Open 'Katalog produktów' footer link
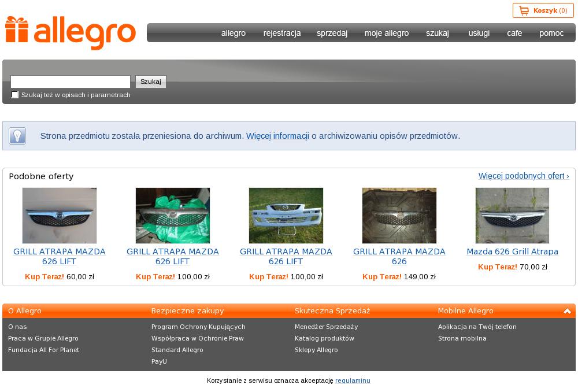 pos(324,338)
